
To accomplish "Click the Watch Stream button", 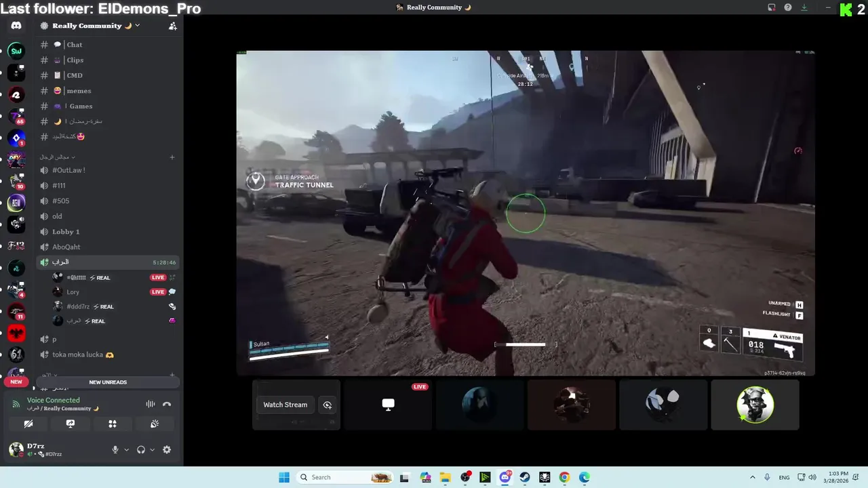I will [x=285, y=405].
